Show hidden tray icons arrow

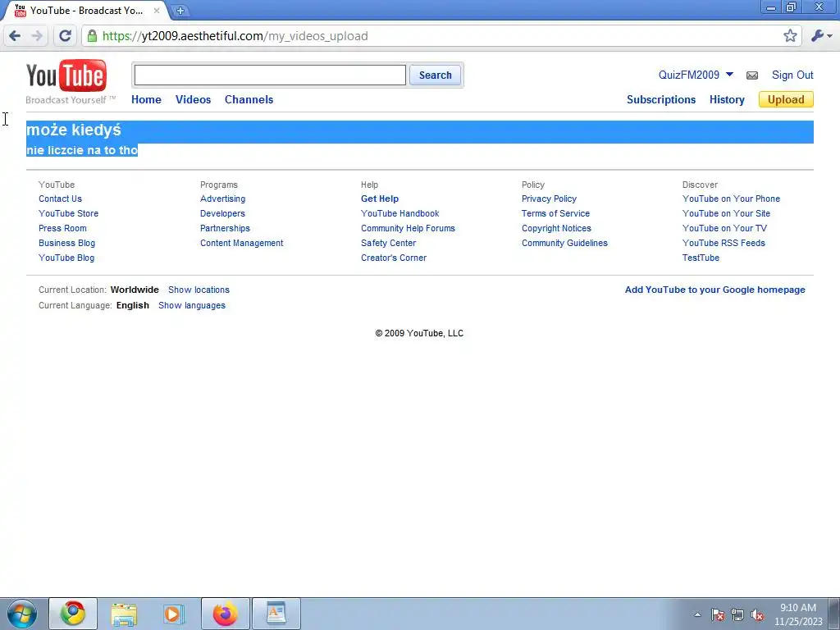[x=697, y=614]
